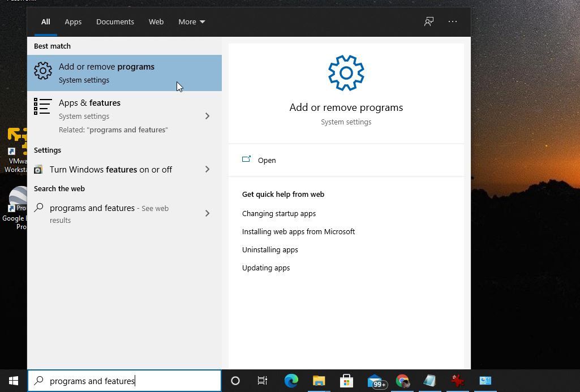This screenshot has width=580, height=392.
Task: Expand Apps & features result arrow
Action: click(x=207, y=116)
